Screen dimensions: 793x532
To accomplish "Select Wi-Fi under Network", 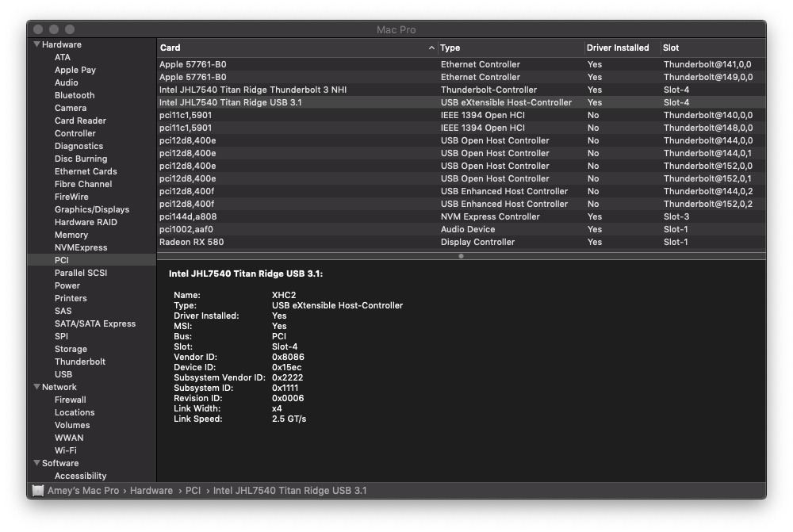I will [x=66, y=450].
